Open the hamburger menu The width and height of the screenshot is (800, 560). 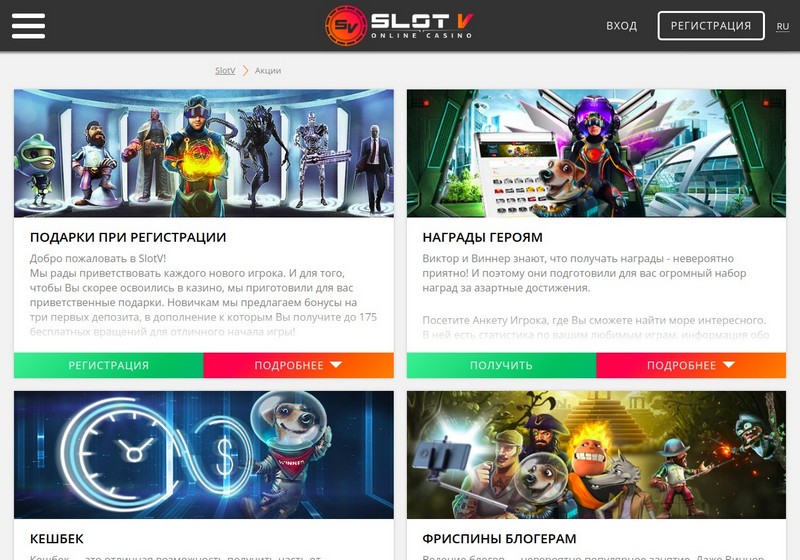pos(28,26)
